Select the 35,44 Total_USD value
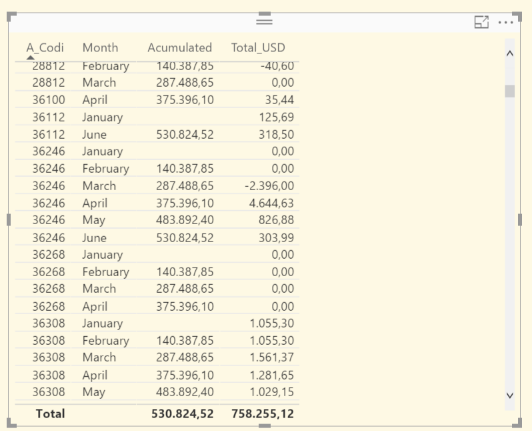The image size is (532, 431). click(x=279, y=100)
